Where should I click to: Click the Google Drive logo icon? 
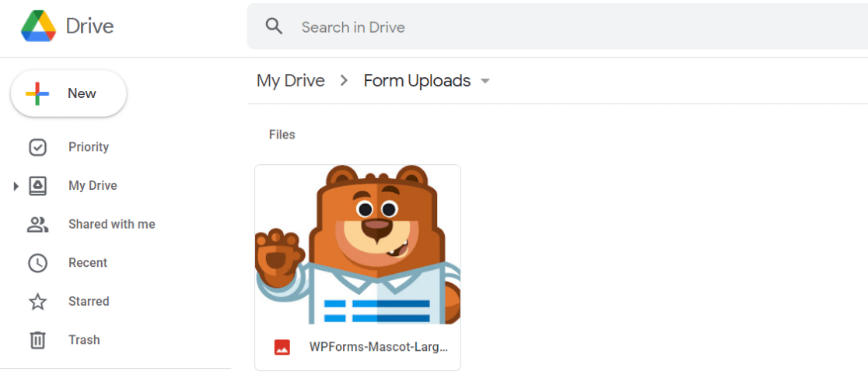point(38,26)
